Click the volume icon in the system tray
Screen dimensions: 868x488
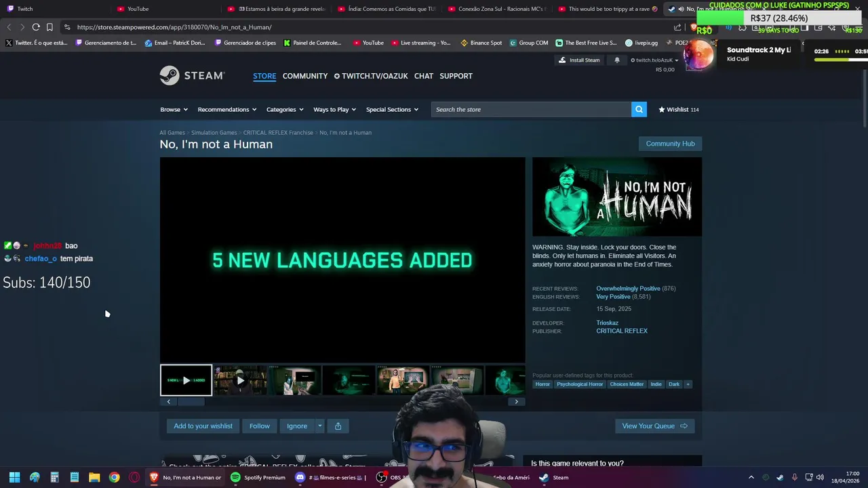(820, 477)
